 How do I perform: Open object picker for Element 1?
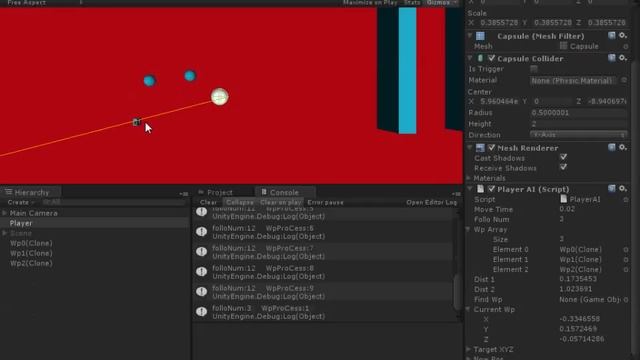tap(626, 260)
